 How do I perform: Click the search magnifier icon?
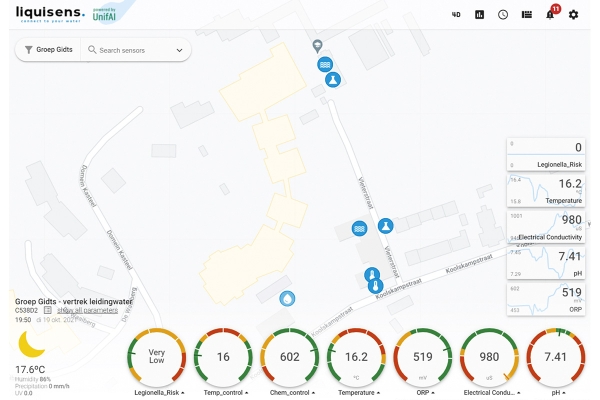[92, 50]
